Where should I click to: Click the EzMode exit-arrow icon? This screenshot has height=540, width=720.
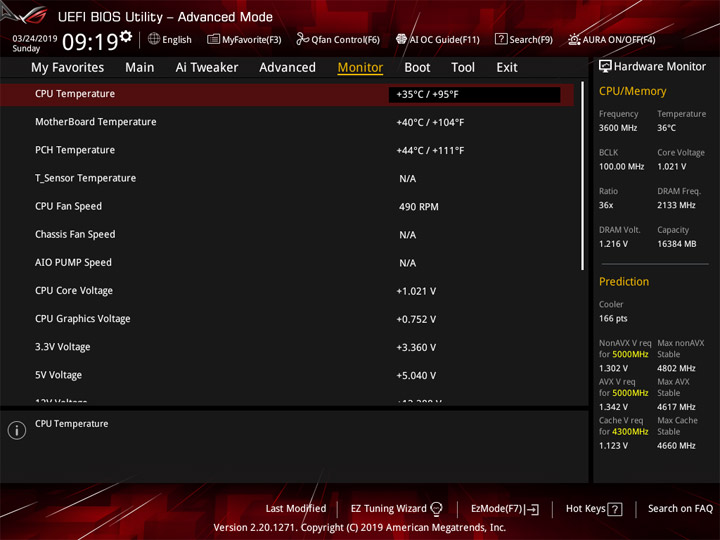click(532, 509)
